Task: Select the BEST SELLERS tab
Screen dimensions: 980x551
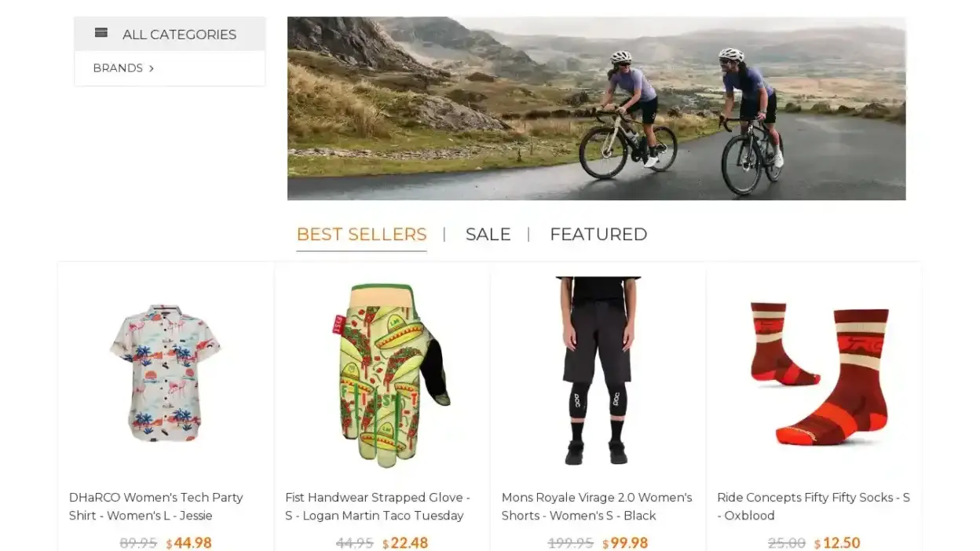Action: coord(361,234)
